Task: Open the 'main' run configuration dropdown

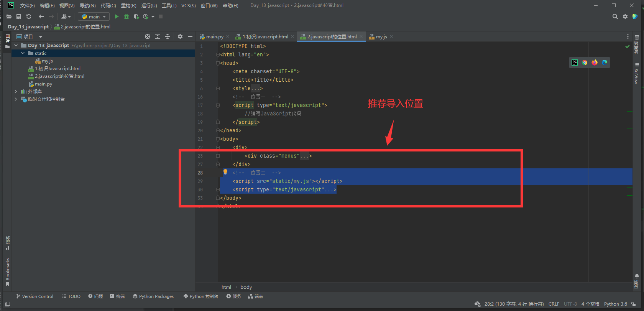Action: (94, 16)
